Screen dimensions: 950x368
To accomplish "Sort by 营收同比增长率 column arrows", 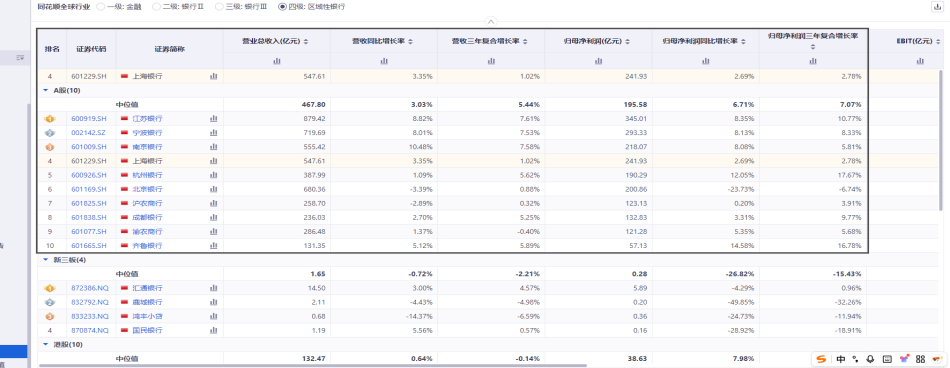I will [x=411, y=42].
